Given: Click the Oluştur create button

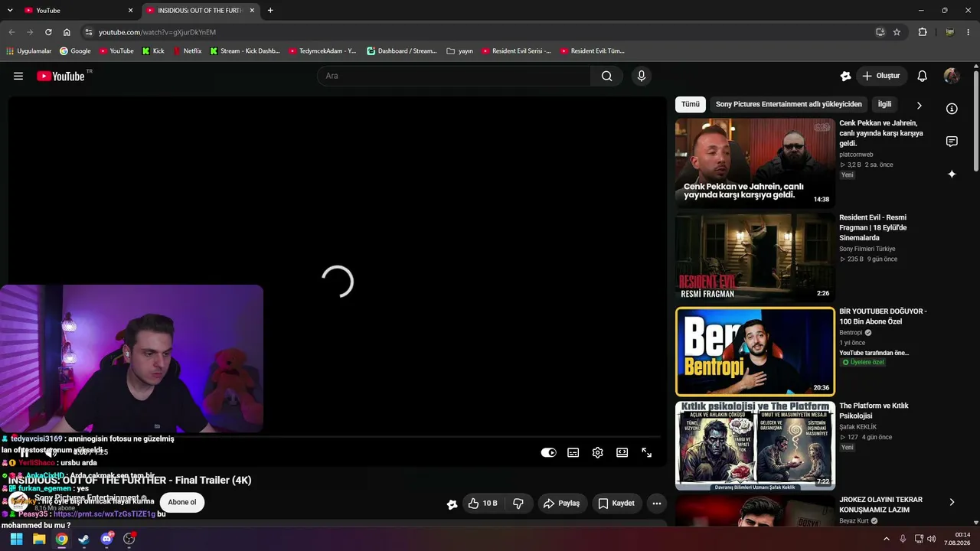Looking at the screenshot, I should coord(881,76).
